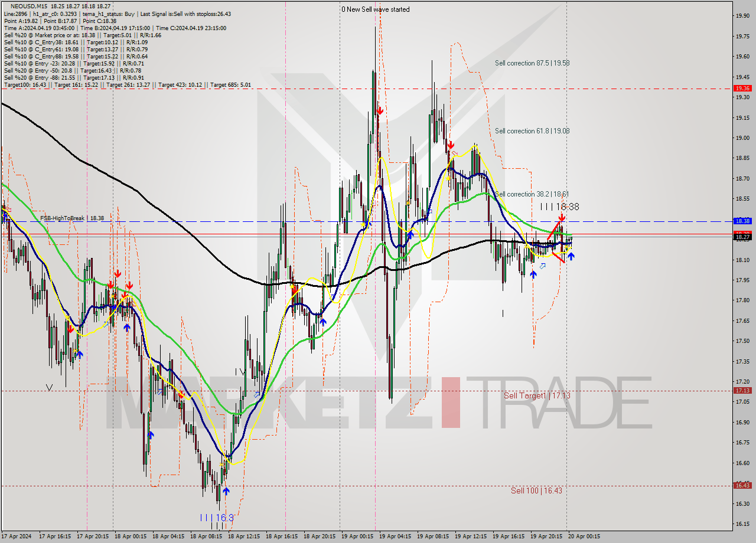756x543 pixels.
Task: Click the '19 Apr 20:15' time label
Action: [547, 537]
